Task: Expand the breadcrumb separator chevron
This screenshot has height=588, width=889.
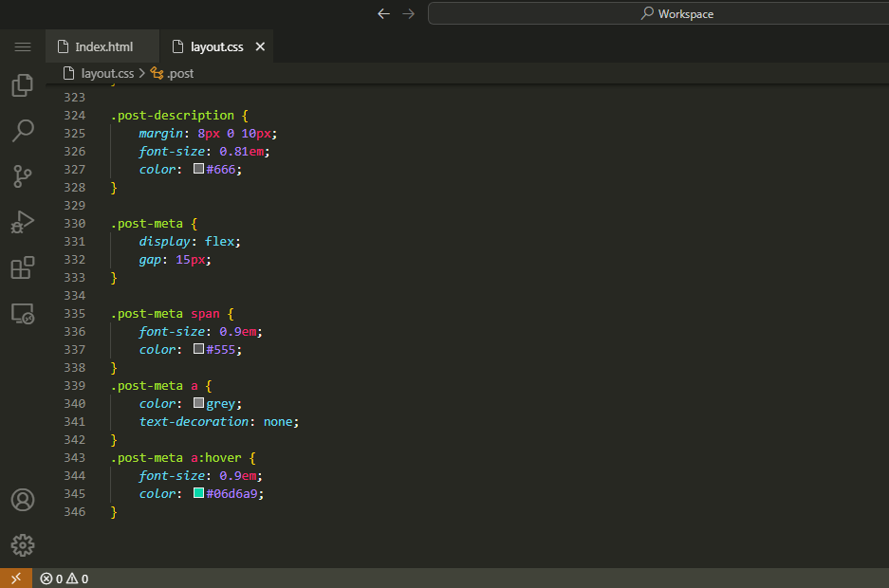Action: point(142,73)
